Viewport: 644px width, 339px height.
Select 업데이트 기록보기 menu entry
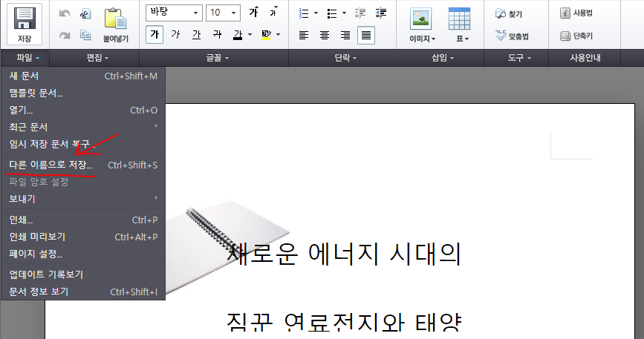83,274
